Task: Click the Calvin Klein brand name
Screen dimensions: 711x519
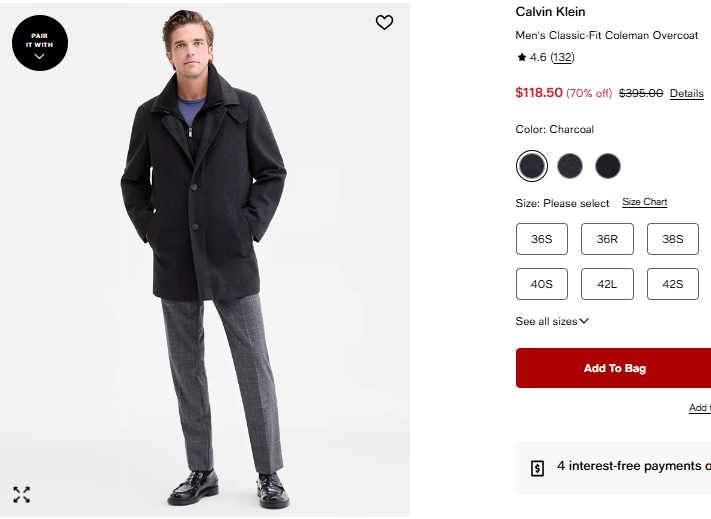Action: coord(550,12)
